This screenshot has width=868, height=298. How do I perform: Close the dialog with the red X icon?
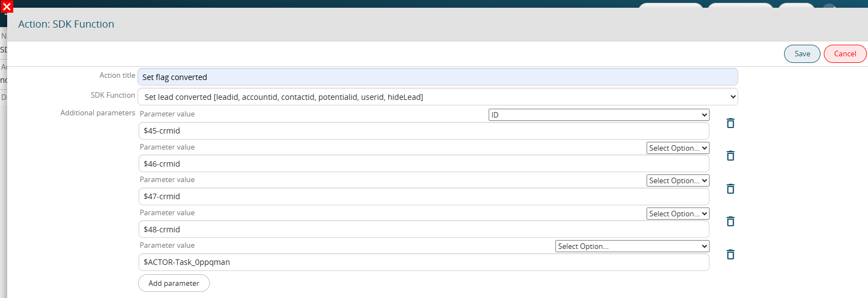(x=7, y=7)
